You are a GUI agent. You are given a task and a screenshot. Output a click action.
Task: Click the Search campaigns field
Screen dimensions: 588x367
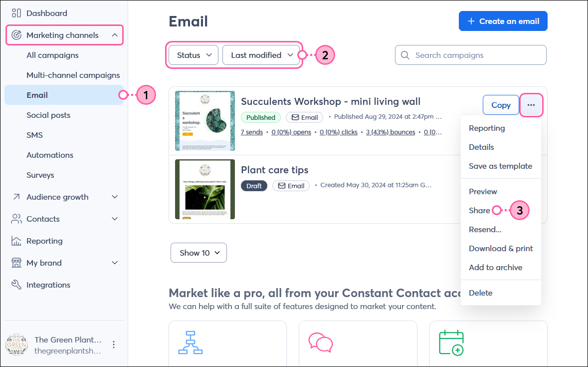[x=471, y=55]
